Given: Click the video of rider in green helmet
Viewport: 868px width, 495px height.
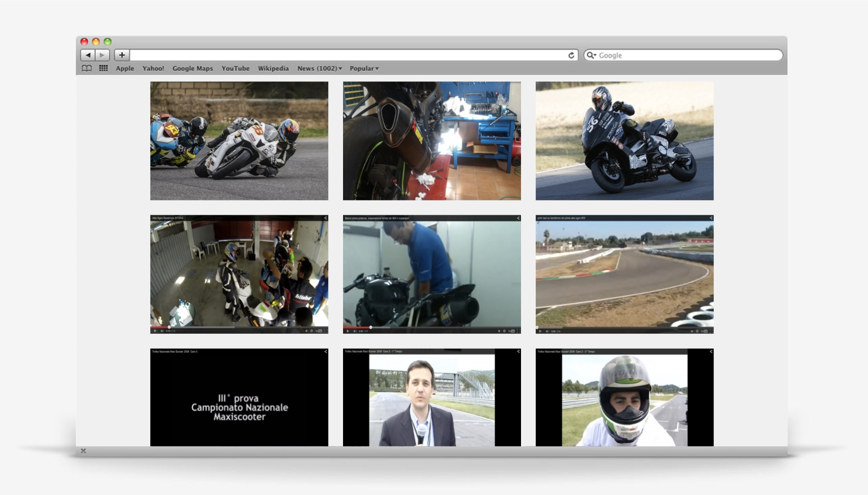Looking at the screenshot, I should pyautogui.click(x=625, y=397).
